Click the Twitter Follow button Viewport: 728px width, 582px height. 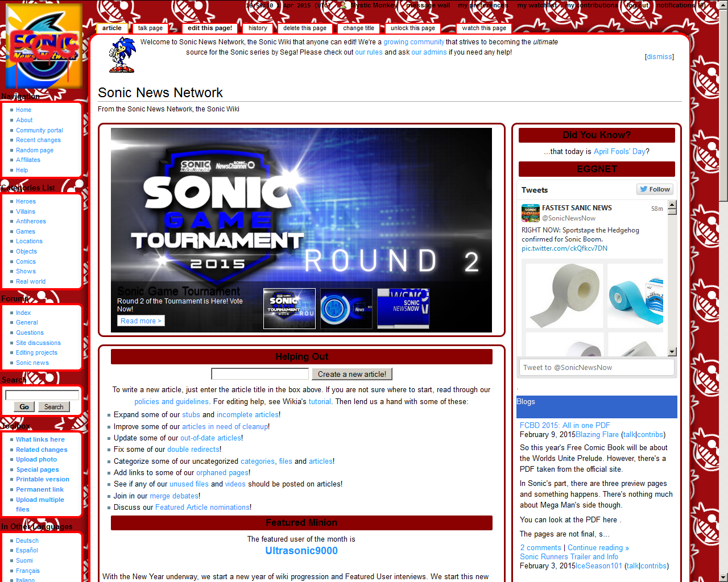(x=655, y=189)
